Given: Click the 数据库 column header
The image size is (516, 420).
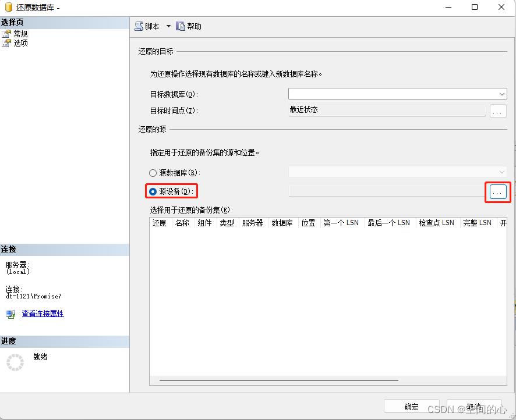Looking at the screenshot, I should pos(282,223).
